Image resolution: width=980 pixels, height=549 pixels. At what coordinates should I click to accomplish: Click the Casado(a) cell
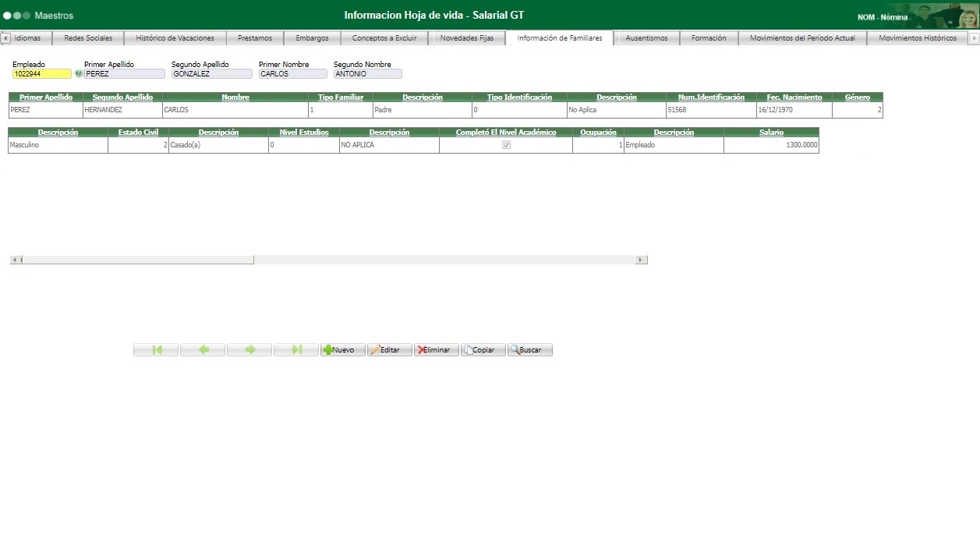pyautogui.click(x=218, y=145)
